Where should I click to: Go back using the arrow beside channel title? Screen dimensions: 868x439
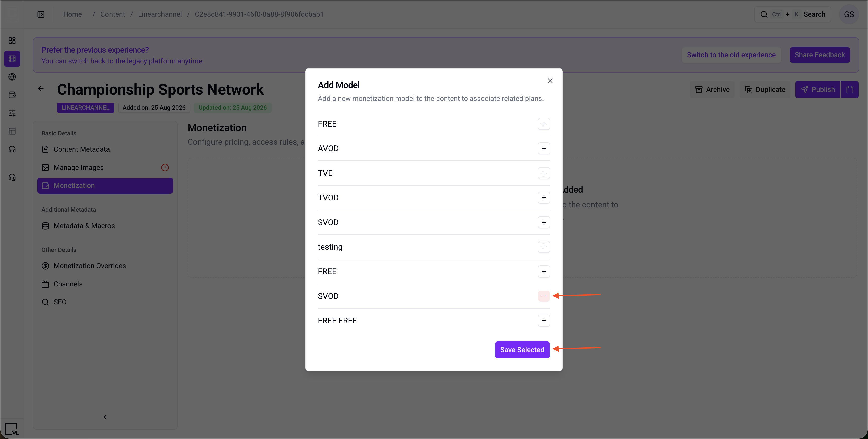(x=41, y=89)
